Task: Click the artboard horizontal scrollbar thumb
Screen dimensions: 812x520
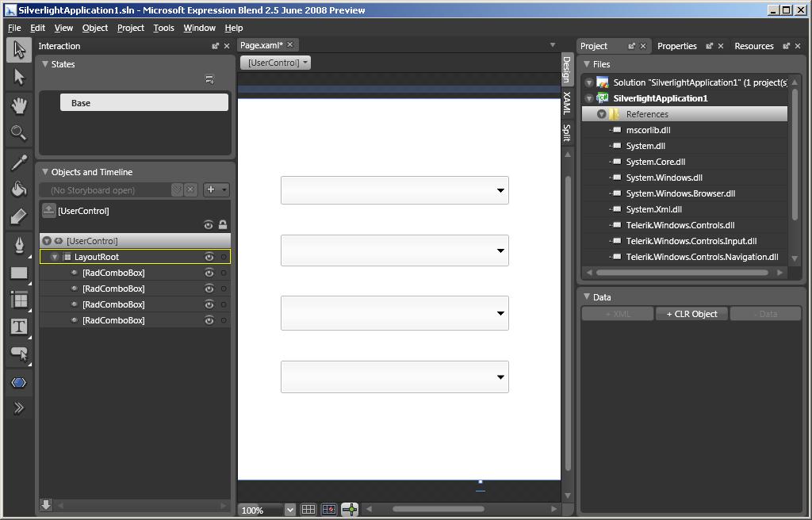Action: (x=438, y=510)
